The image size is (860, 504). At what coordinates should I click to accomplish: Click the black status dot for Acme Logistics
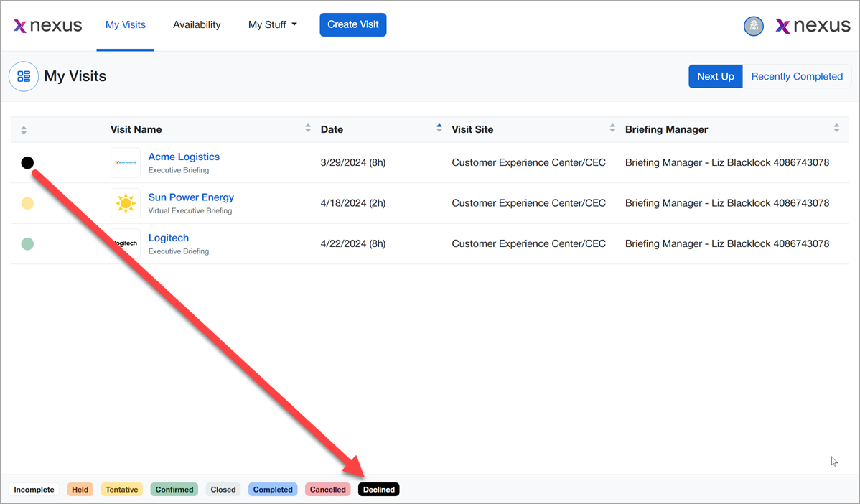pyautogui.click(x=27, y=162)
